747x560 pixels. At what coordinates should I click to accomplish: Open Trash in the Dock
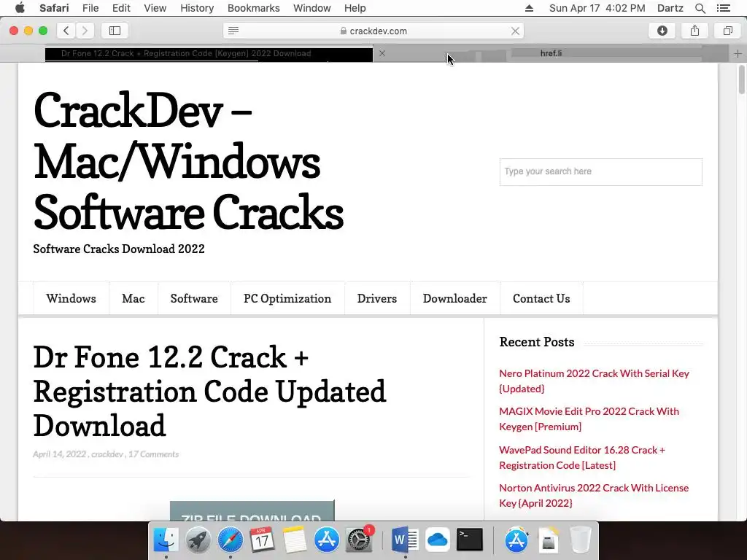coord(580,540)
